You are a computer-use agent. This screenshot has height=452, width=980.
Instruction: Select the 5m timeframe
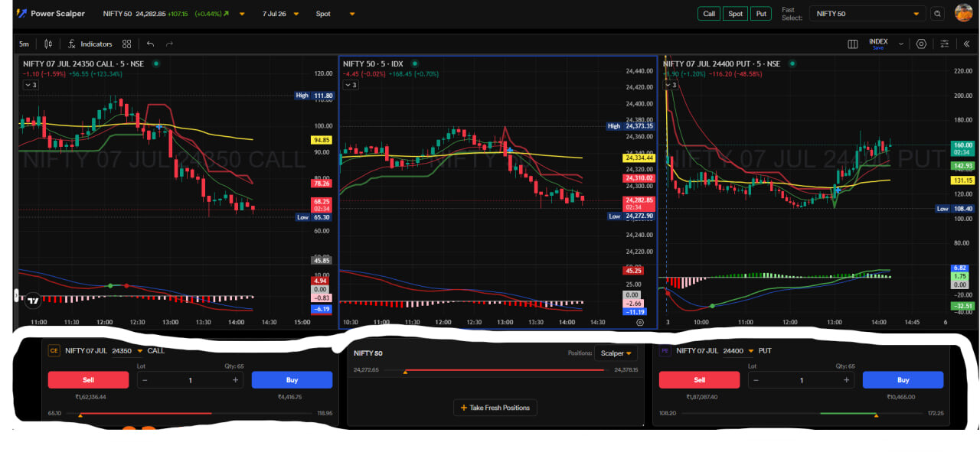click(x=24, y=44)
